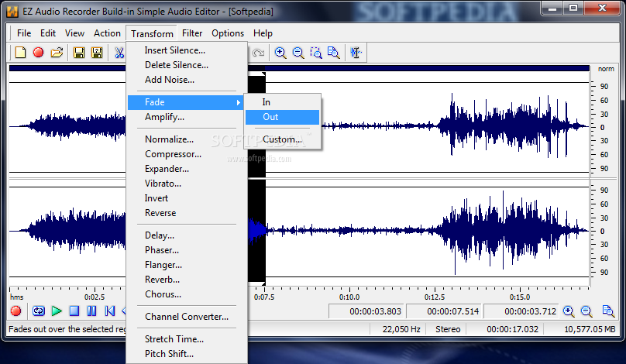The width and height of the screenshot is (626, 364).
Task: Expand the Fade submenu arrow
Action: point(238,102)
